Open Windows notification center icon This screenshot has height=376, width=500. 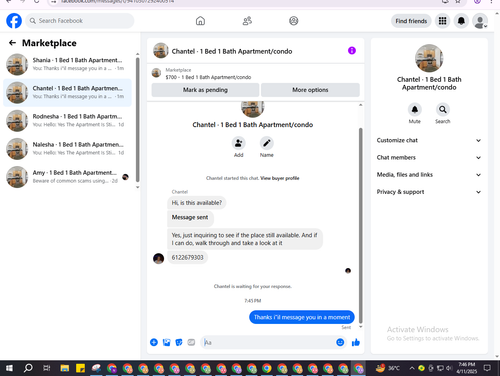pos(487,368)
